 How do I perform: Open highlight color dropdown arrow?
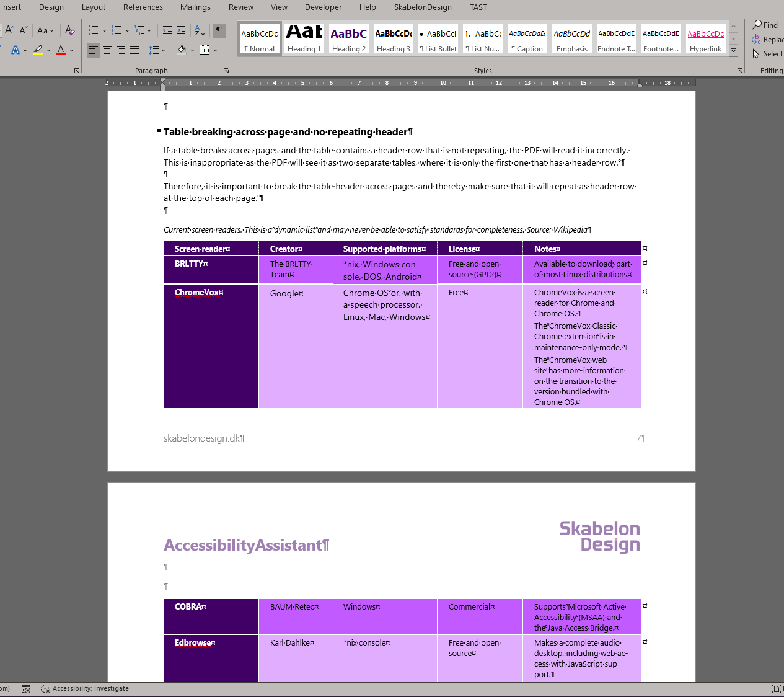48,50
